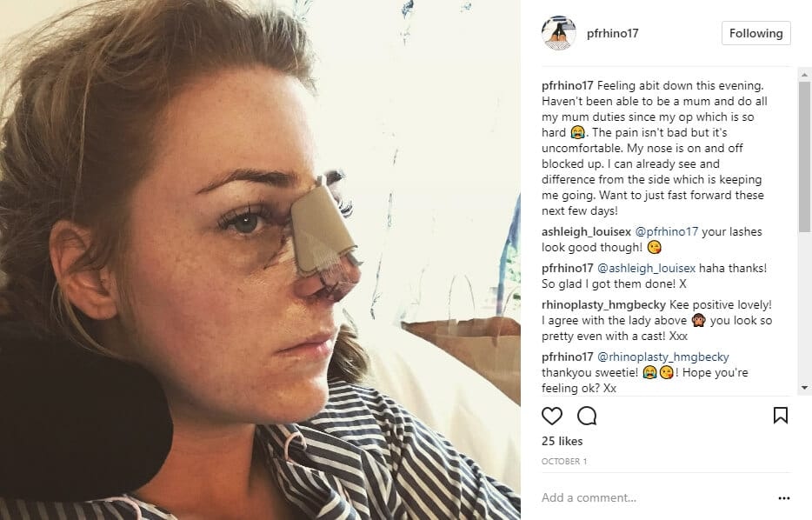Like the post with the heart icon

(551, 416)
